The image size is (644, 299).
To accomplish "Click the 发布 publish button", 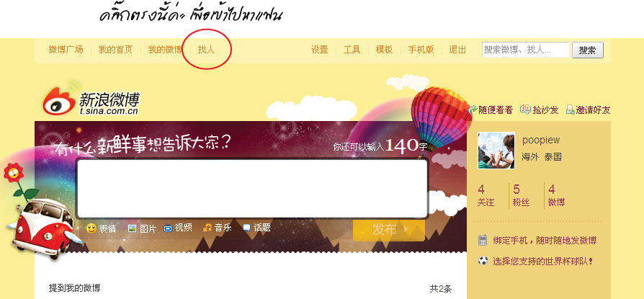I will 388,230.
